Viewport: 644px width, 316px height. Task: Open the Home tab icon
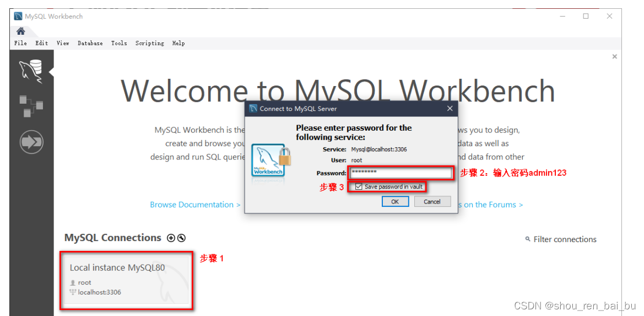(20, 31)
